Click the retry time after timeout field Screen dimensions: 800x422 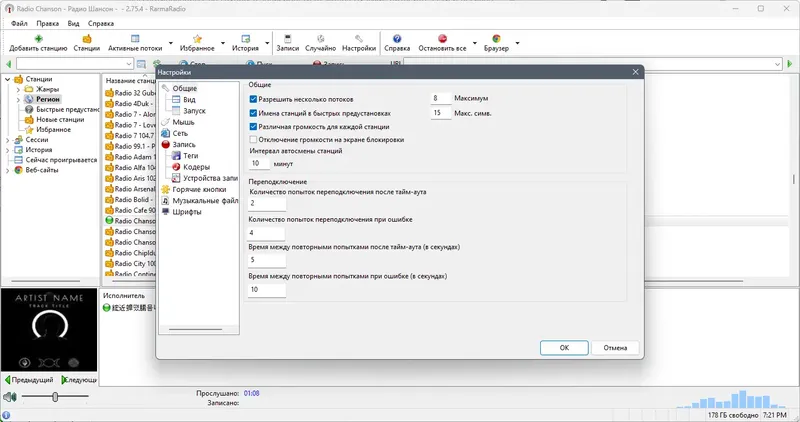coord(267,260)
